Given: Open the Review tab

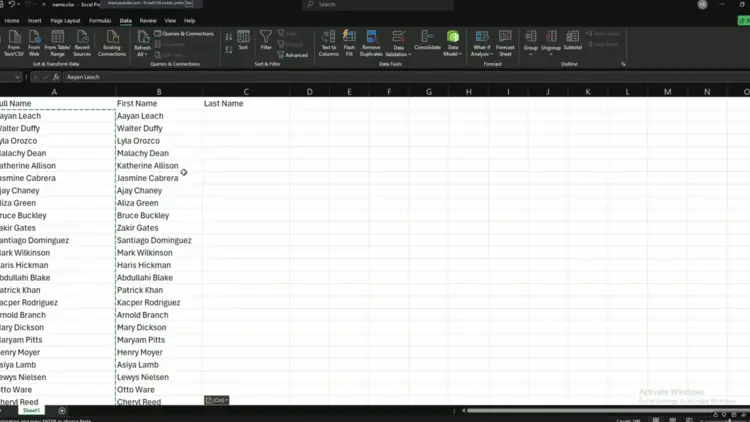Looking at the screenshot, I should [x=148, y=21].
